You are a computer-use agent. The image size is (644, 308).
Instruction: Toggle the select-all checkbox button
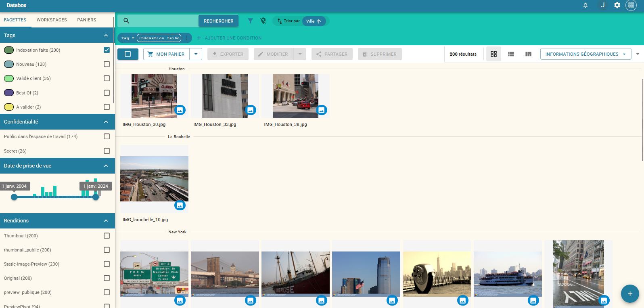[128, 54]
